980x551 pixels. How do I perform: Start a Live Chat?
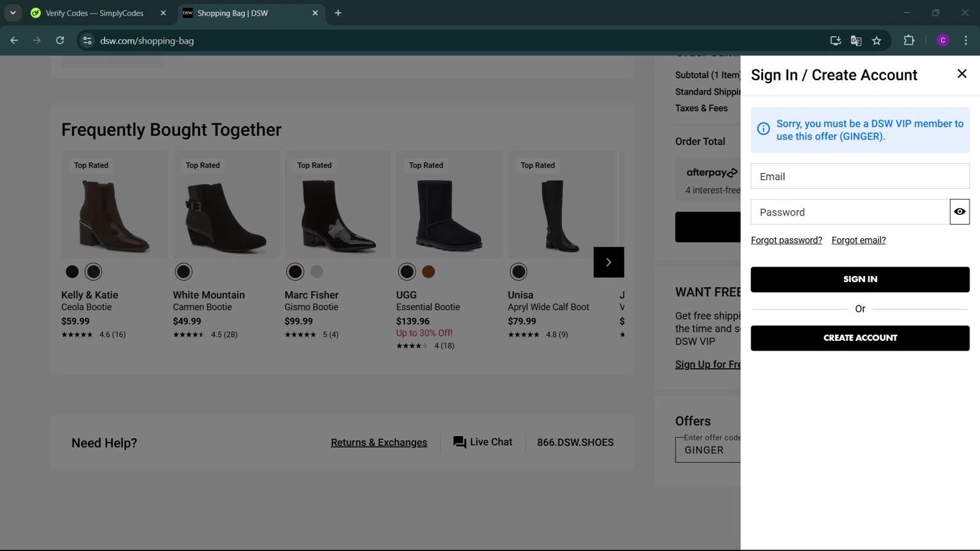tap(483, 442)
